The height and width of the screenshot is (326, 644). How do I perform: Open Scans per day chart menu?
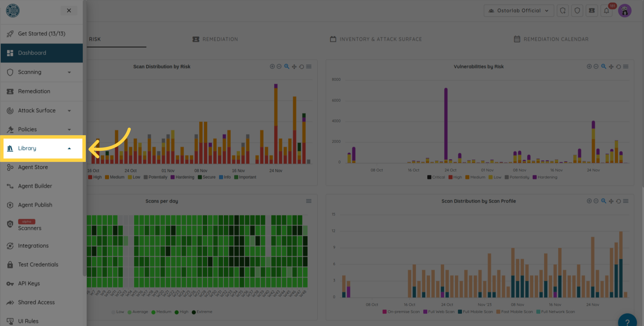(x=309, y=201)
